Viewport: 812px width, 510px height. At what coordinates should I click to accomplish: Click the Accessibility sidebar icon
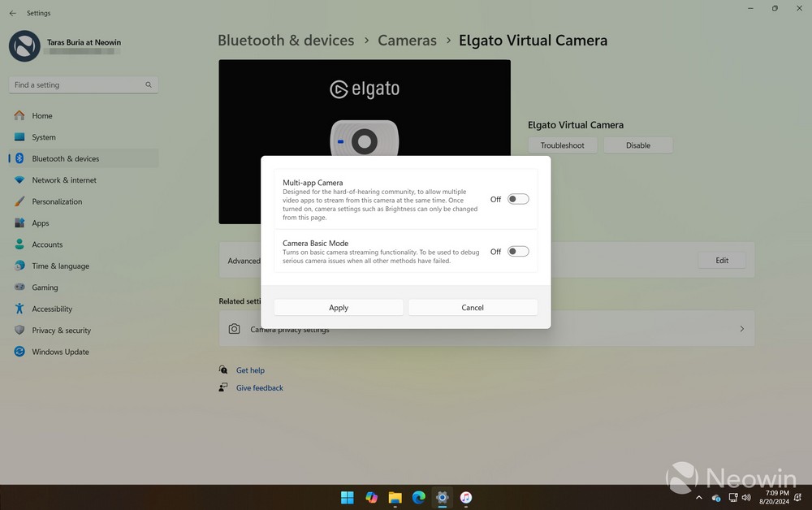(x=19, y=309)
